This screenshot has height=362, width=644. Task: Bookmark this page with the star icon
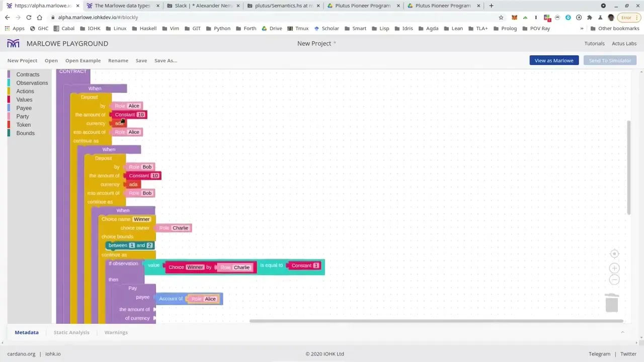[501, 18]
